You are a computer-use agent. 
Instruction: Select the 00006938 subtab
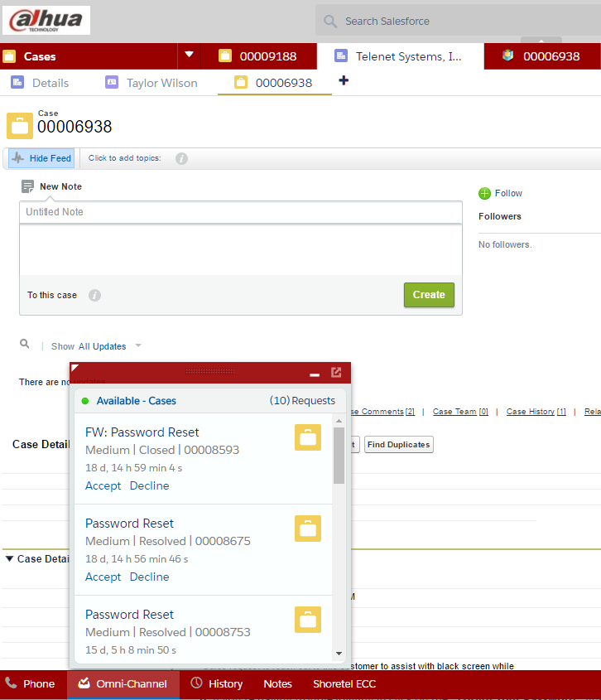coord(274,83)
